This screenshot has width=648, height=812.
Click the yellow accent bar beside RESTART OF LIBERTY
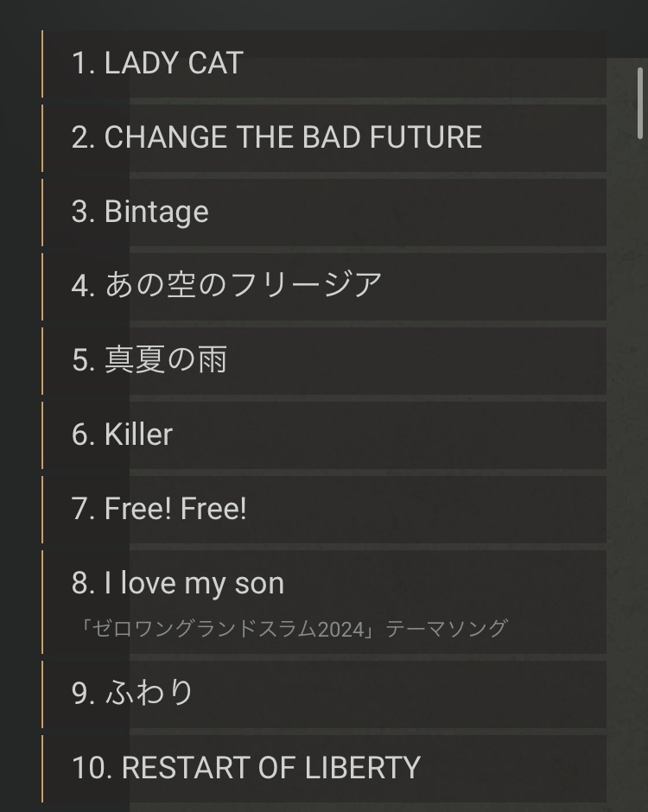click(x=42, y=769)
